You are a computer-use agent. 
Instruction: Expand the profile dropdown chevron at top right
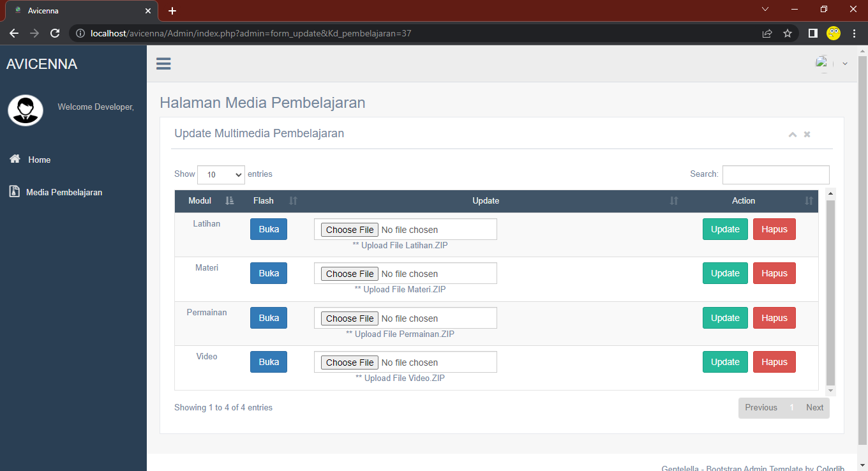(x=845, y=64)
